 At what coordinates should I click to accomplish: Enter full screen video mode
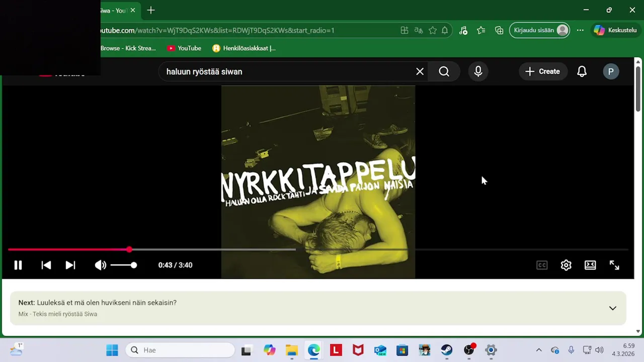[x=614, y=265]
